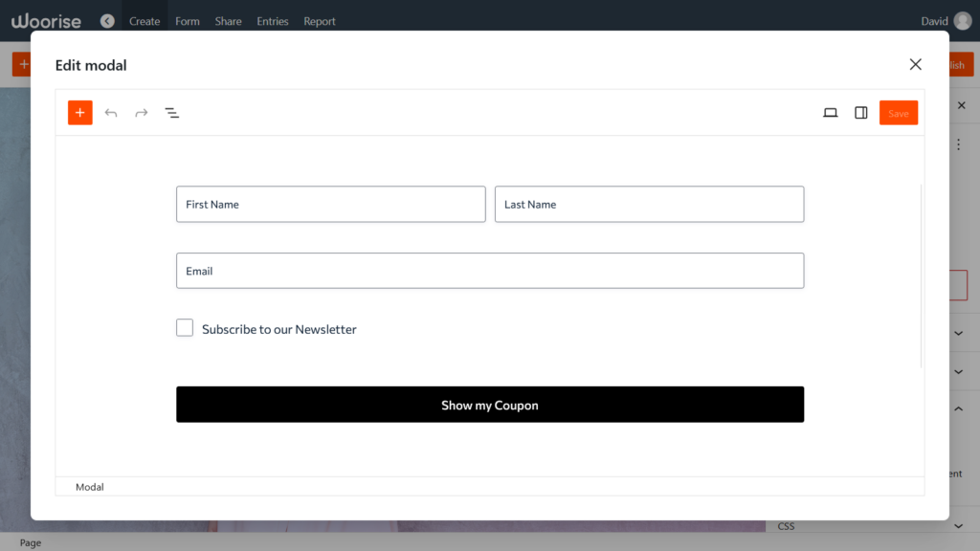Click inside the Email input field
The image size is (980, 551).
[x=490, y=271]
